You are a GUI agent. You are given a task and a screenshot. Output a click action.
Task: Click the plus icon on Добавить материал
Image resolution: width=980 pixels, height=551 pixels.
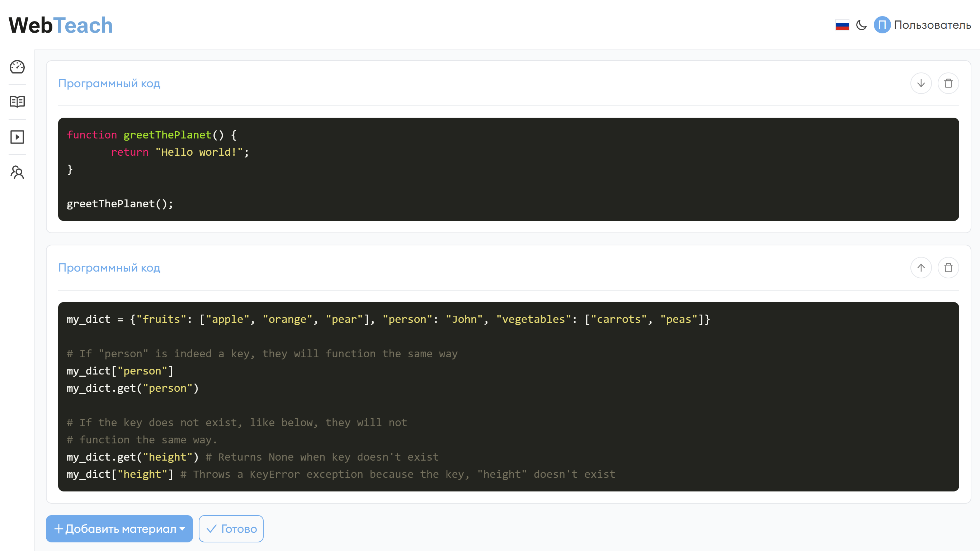(x=58, y=528)
